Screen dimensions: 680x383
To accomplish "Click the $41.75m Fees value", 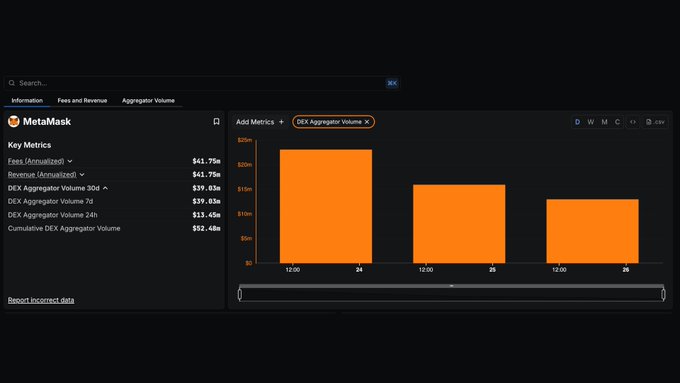I will point(206,161).
